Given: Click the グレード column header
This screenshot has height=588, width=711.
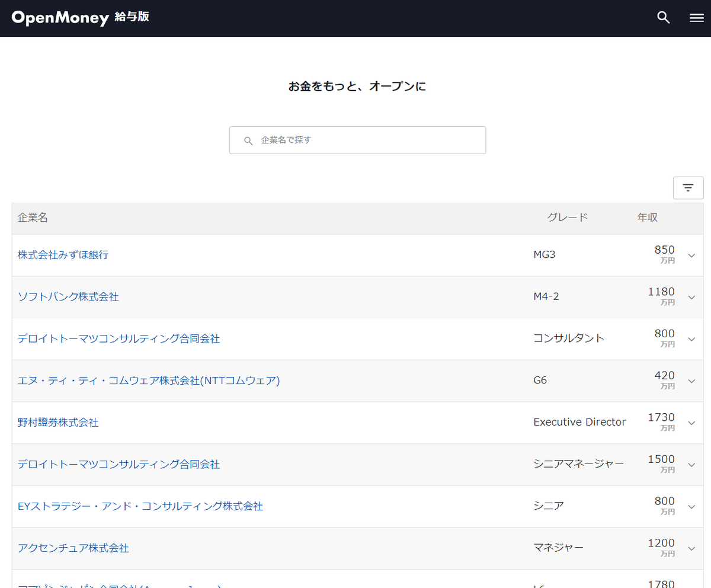Looking at the screenshot, I should click(567, 218).
